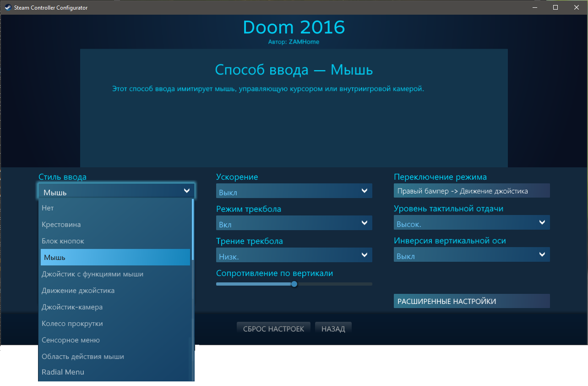Screen dimensions: 588x386
Task: Click the Способ ввода — Мышь heading
Action: (294, 70)
